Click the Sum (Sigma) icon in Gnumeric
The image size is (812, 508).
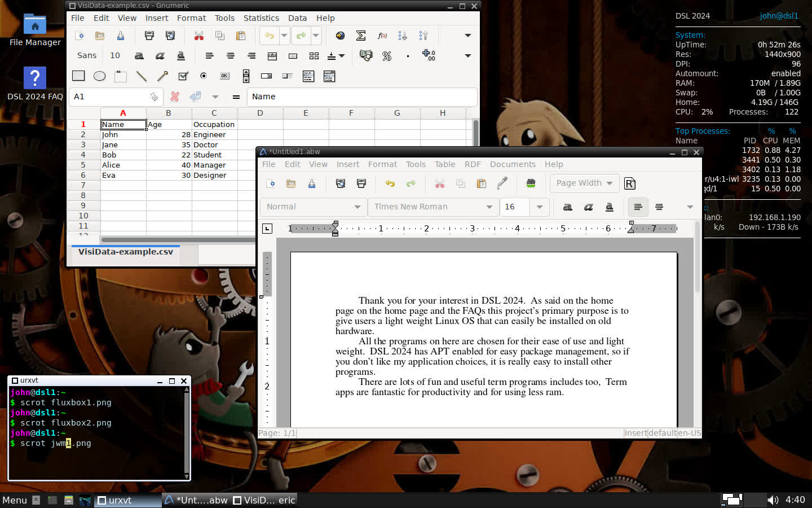click(361, 36)
